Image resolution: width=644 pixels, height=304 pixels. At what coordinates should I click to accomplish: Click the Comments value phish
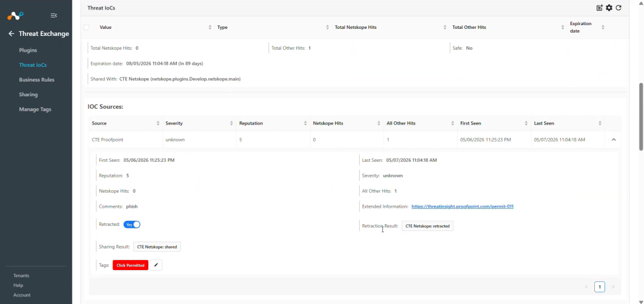pos(132,206)
